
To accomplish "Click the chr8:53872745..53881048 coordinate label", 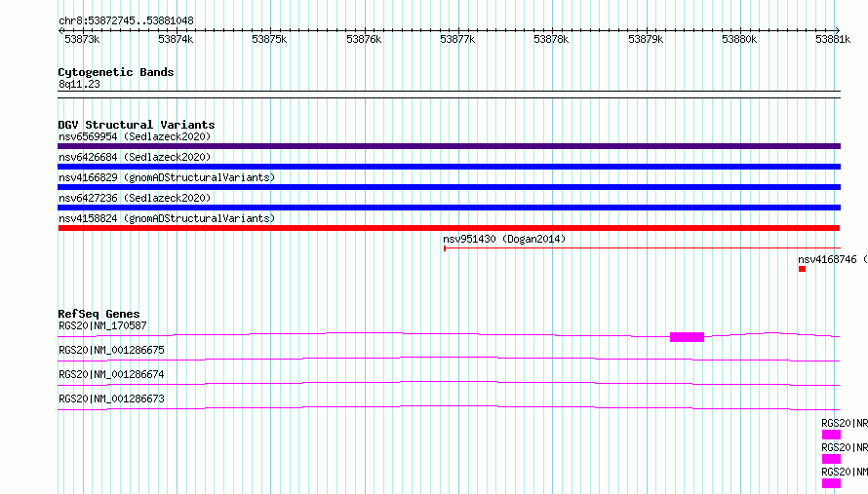I will click(126, 20).
